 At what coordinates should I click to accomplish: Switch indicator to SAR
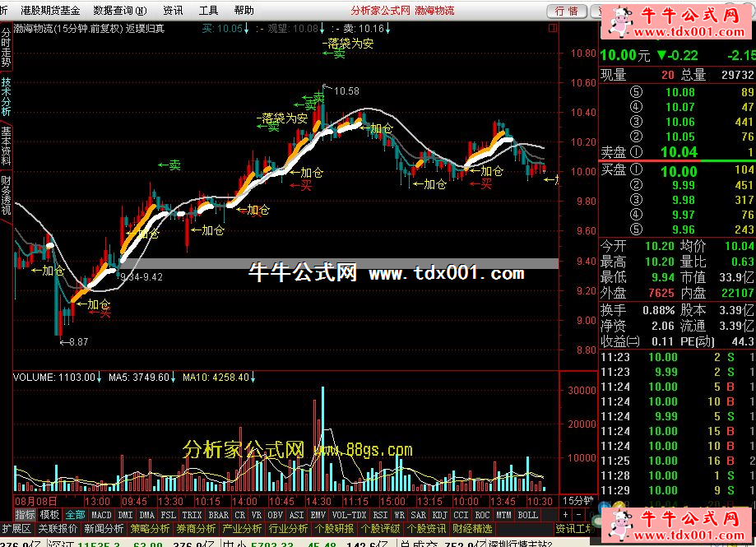click(419, 515)
